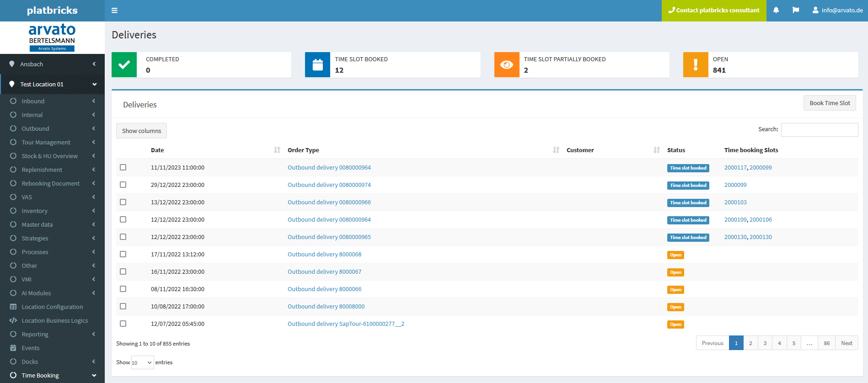The image size is (868, 383).
Task: Select checkbox for Outbound delivery 8000068
Action: (x=123, y=254)
